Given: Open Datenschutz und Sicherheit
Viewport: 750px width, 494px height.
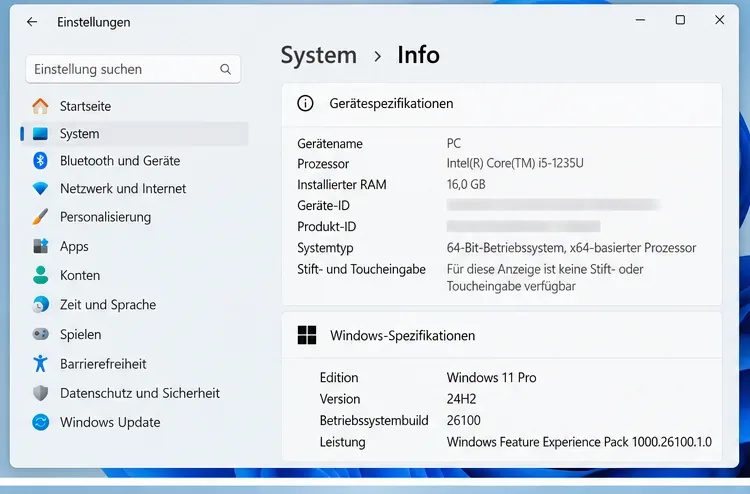Looking at the screenshot, I should (x=134, y=393).
